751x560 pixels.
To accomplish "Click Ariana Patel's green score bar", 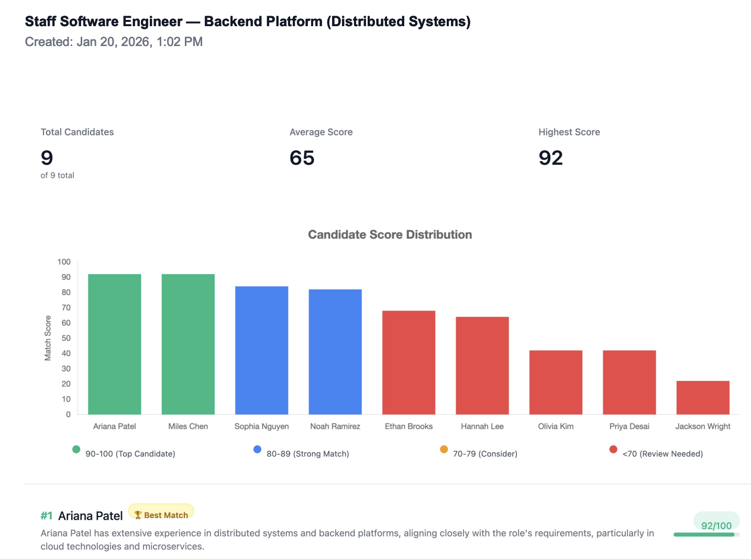I will (115, 344).
